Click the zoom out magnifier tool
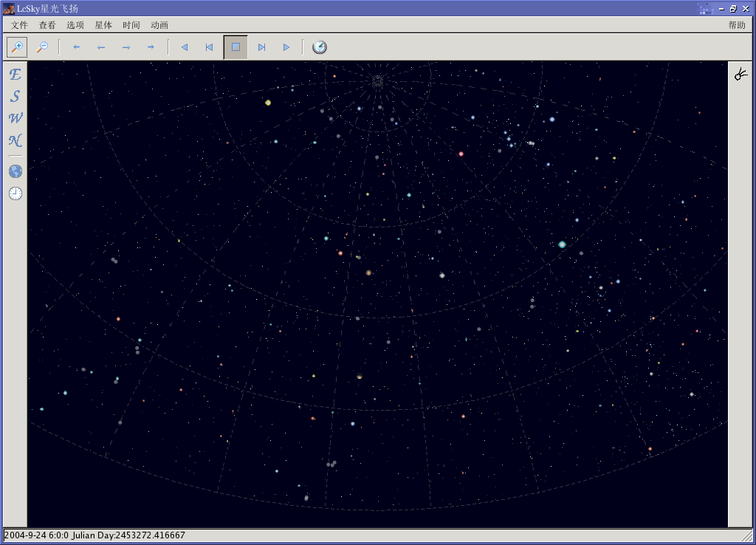756x545 pixels. pyautogui.click(x=42, y=47)
